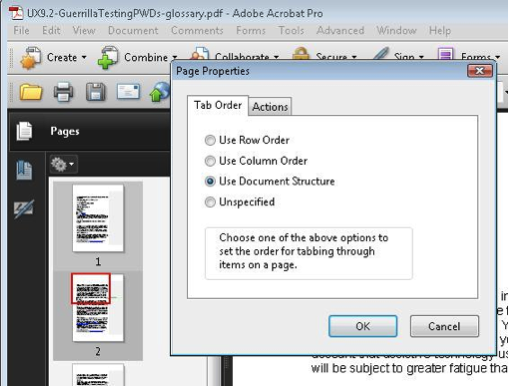Viewport: 509px width, 387px height.
Task: Click the Create PDF icon
Action: (x=31, y=58)
